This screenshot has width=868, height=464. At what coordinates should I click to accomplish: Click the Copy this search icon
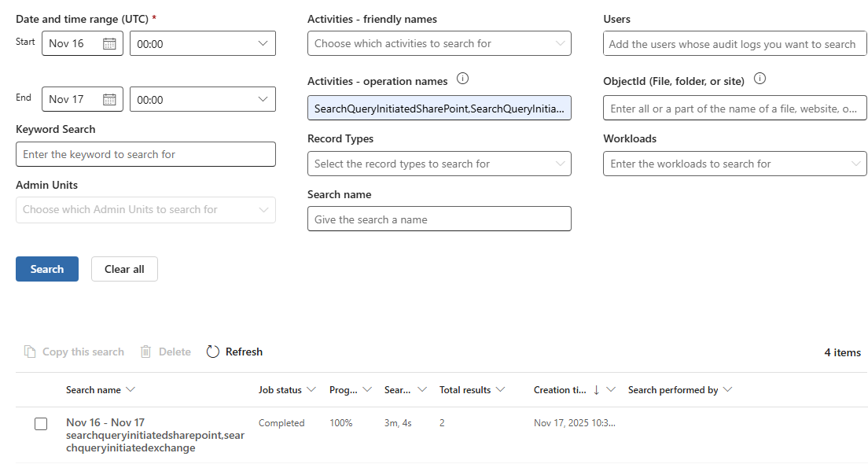tap(30, 352)
